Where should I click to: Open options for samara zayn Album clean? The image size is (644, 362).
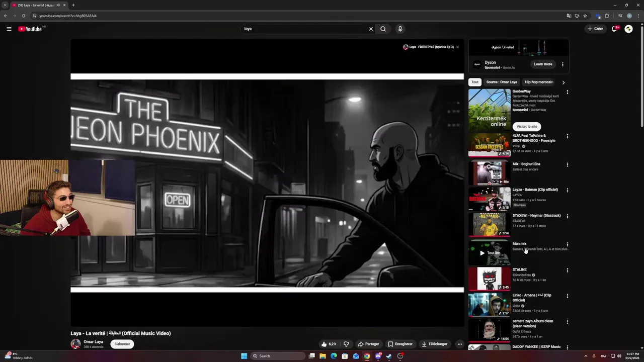[567, 322]
